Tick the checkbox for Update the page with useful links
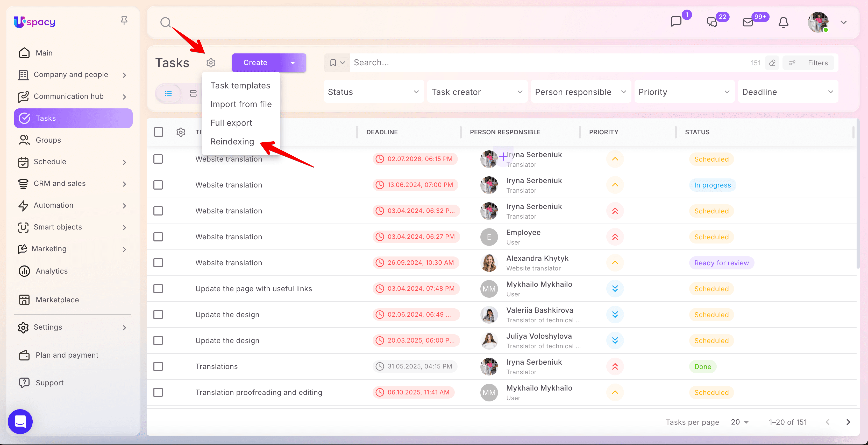 pos(158,289)
